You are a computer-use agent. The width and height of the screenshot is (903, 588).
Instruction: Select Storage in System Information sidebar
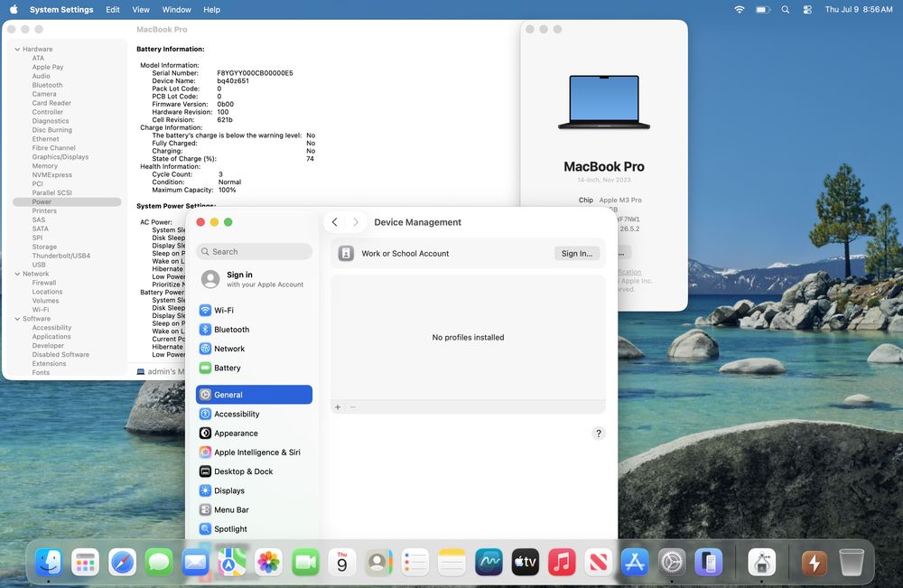point(44,247)
